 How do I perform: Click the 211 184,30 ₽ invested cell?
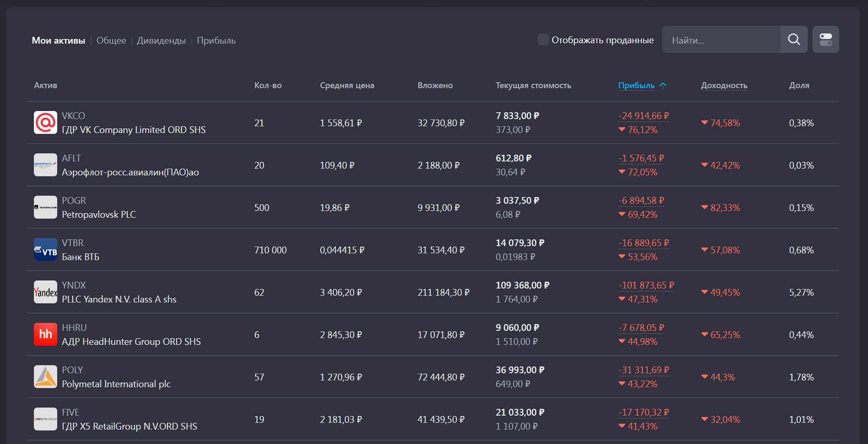coord(444,293)
